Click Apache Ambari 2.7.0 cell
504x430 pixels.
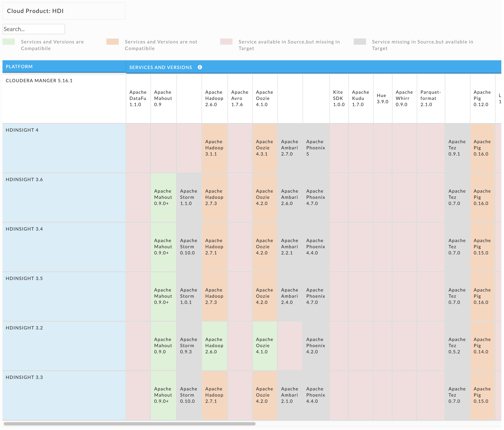click(290, 148)
